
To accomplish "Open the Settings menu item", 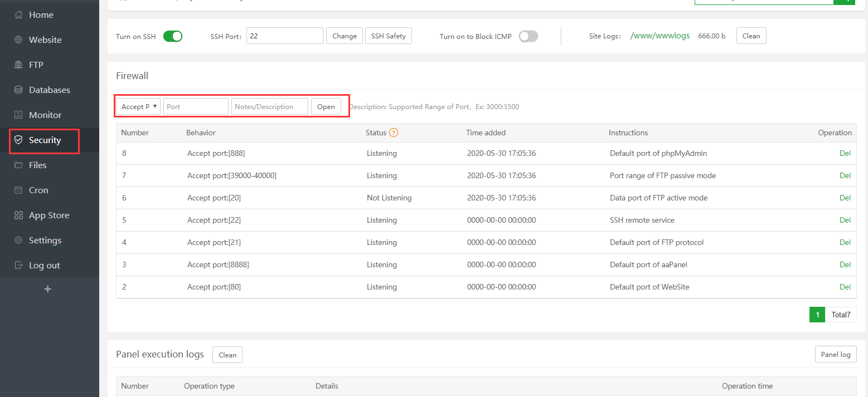I will (x=45, y=241).
